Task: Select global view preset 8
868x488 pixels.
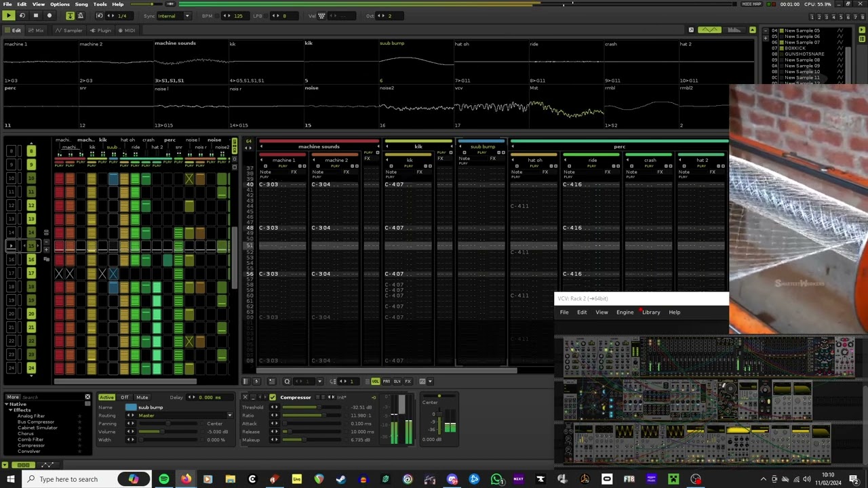Action: coord(863,17)
